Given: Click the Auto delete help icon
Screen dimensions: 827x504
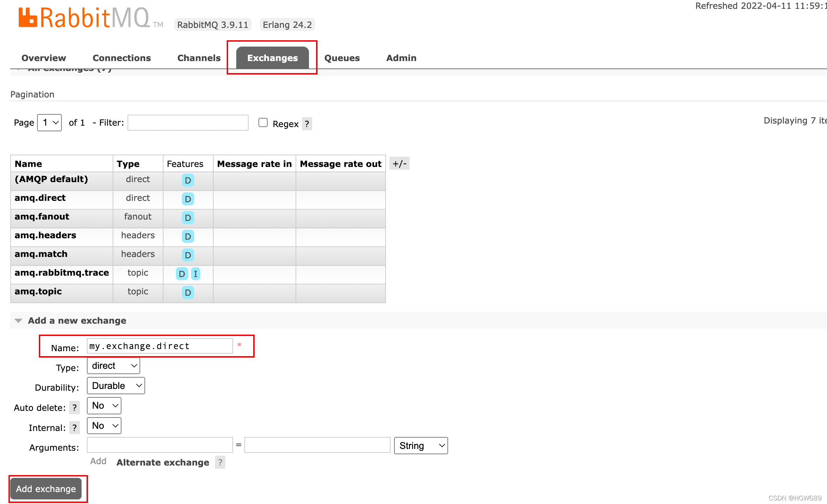Looking at the screenshot, I should (x=74, y=408).
